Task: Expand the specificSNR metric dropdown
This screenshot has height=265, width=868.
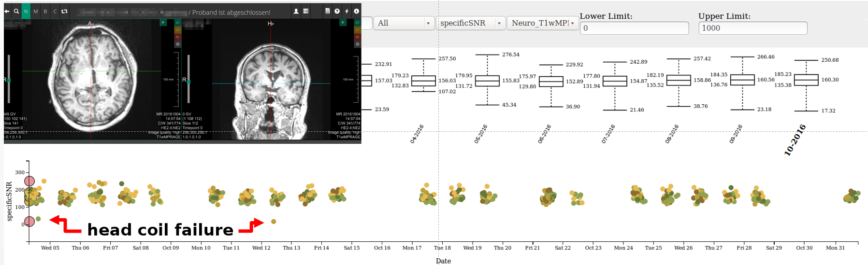Action: 471,23
